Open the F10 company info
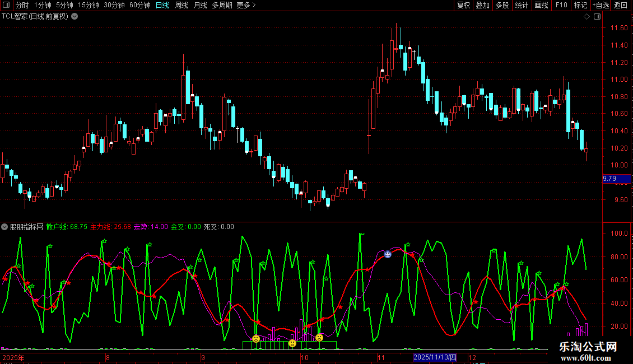The width and height of the screenshot is (633, 364). pos(561,5)
